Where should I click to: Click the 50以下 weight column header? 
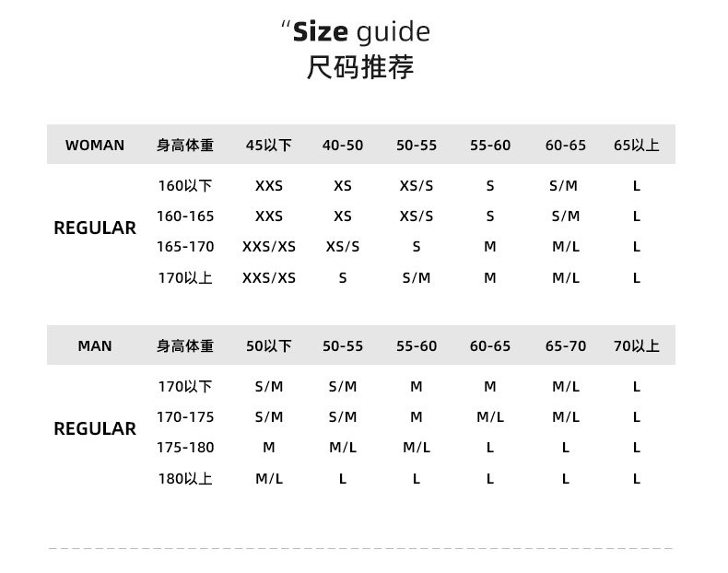[269, 345]
